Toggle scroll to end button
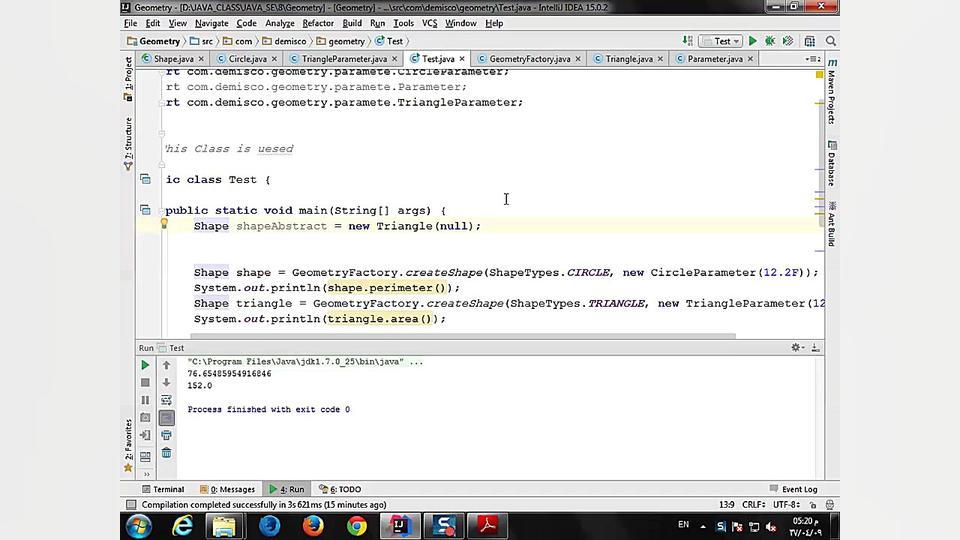This screenshot has height=540, width=960. pos(167,418)
